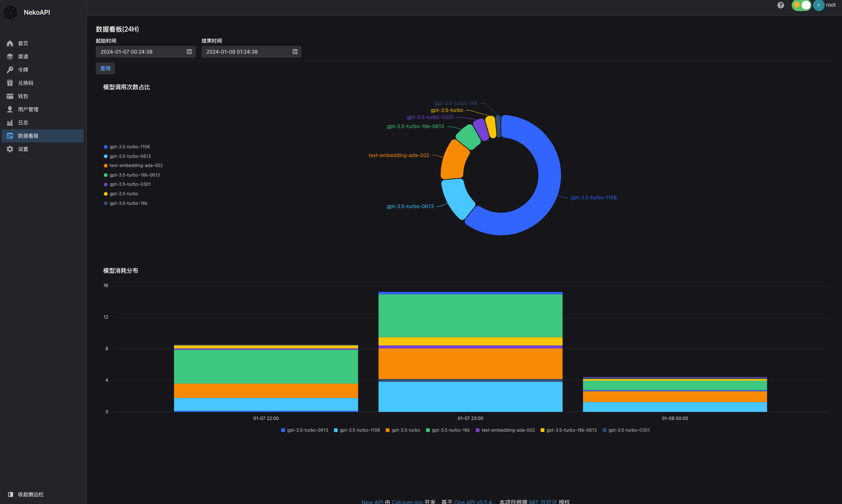This screenshot has width=842, height=504.
Task: Click the root username text
Action: pyautogui.click(x=831, y=5)
